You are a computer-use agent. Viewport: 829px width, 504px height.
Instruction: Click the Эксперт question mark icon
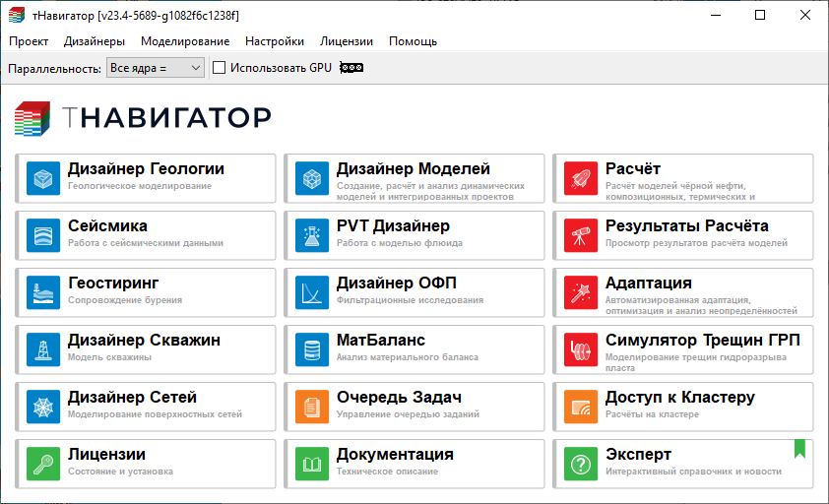click(581, 464)
